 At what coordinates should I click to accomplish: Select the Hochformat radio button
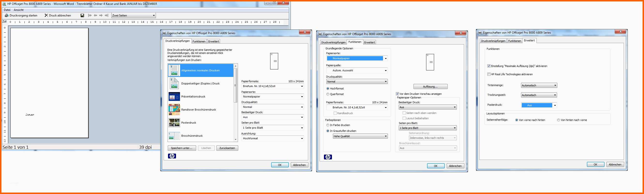[328, 89]
